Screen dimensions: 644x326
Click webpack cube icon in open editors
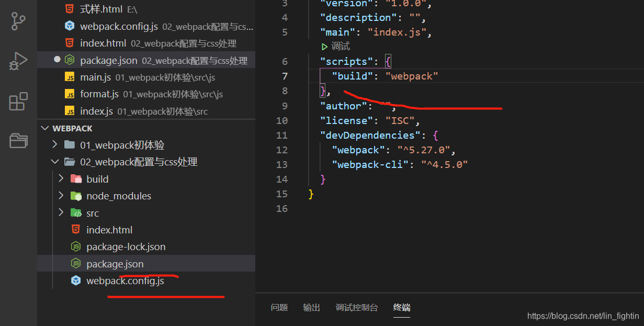pos(70,26)
